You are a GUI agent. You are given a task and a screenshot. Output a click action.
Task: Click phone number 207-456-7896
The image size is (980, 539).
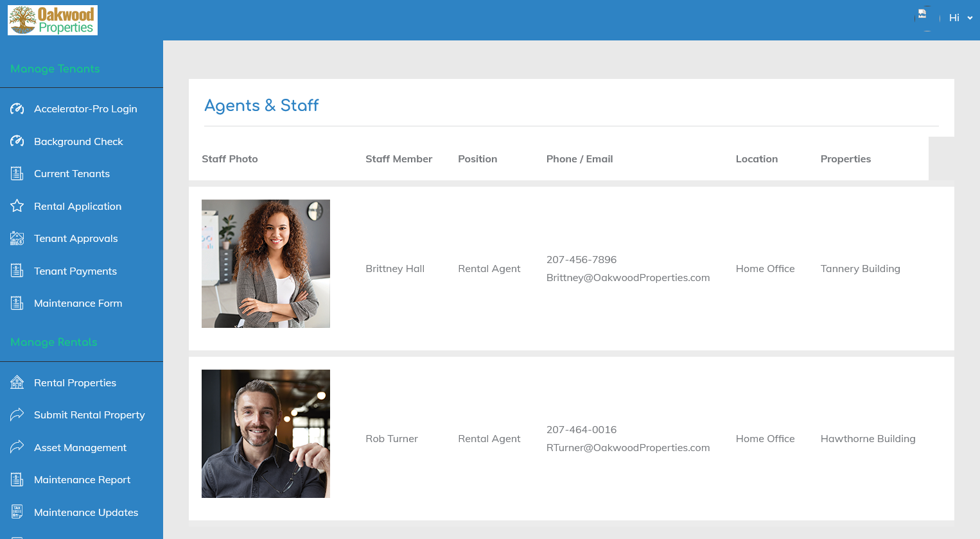tap(581, 259)
